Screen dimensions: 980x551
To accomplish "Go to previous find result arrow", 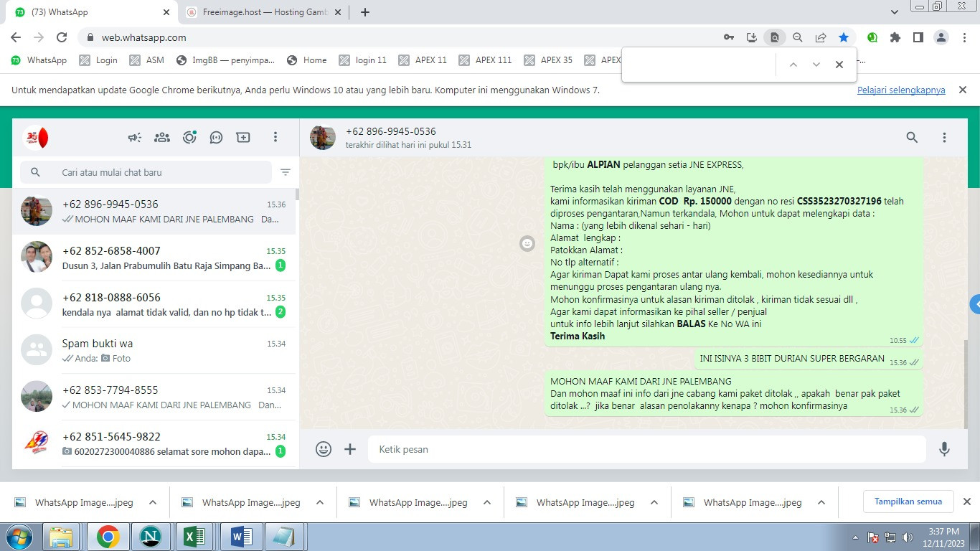I will pos(793,65).
